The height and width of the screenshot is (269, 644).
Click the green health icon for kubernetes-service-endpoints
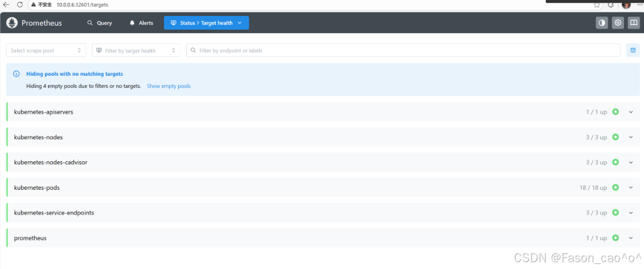pos(615,213)
